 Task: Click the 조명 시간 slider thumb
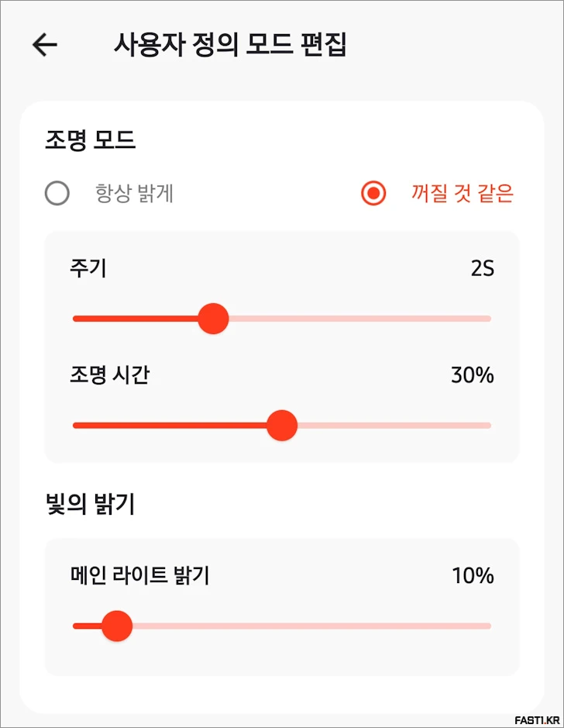click(x=282, y=425)
